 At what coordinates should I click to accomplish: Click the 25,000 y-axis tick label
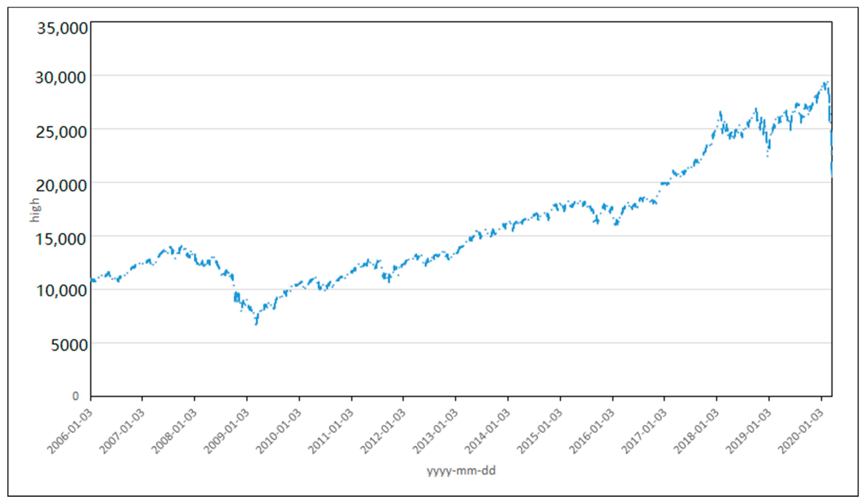[61, 132]
